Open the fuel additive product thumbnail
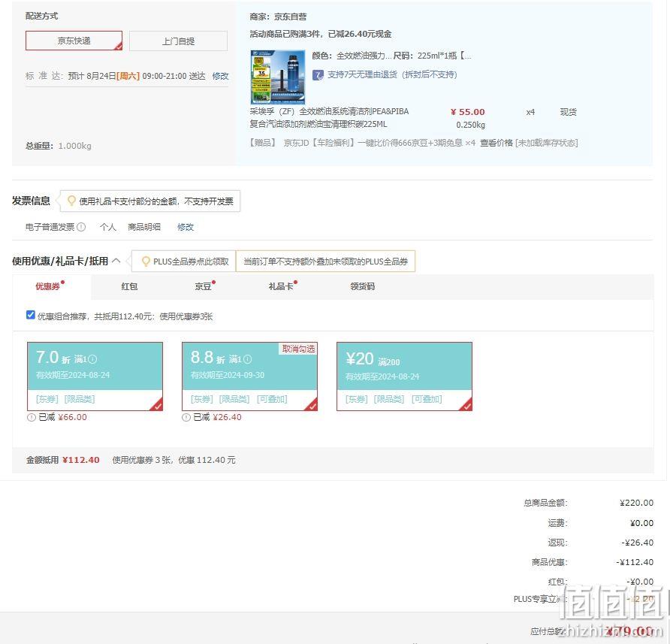Image resolution: width=670 pixels, height=644 pixels. coord(278,77)
